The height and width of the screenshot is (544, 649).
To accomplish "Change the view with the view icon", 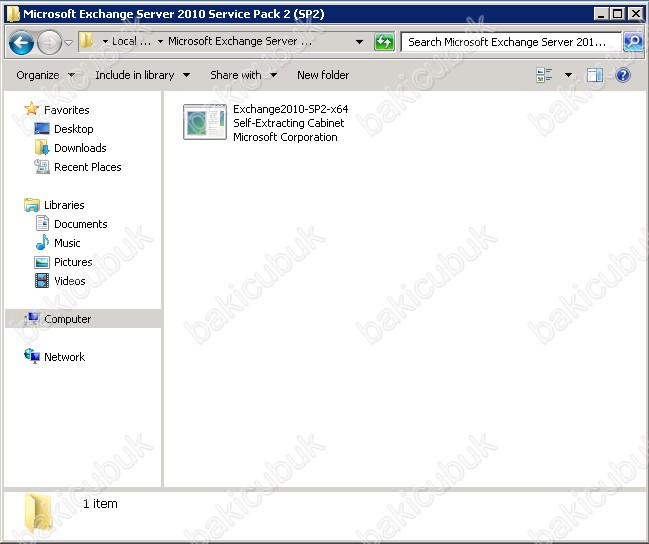I will [x=544, y=75].
